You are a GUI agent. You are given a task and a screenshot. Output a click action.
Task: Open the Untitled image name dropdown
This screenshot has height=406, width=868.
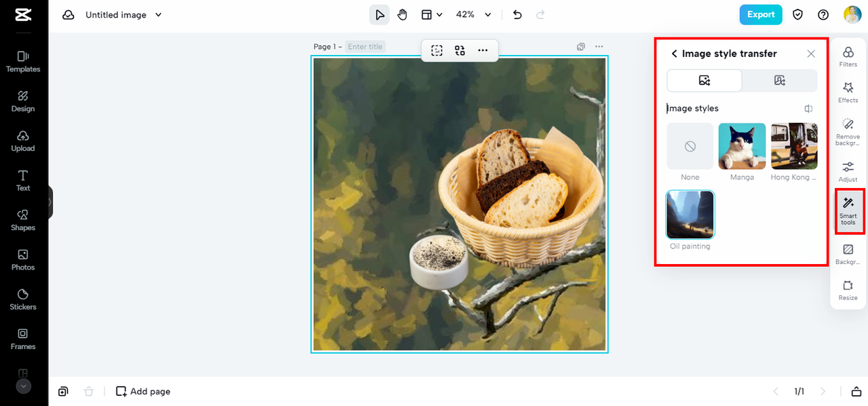tap(123, 15)
